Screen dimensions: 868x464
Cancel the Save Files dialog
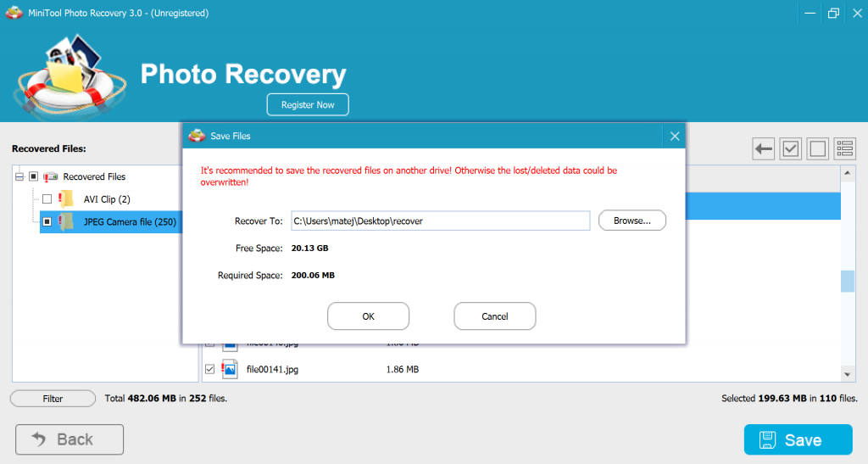tap(495, 316)
